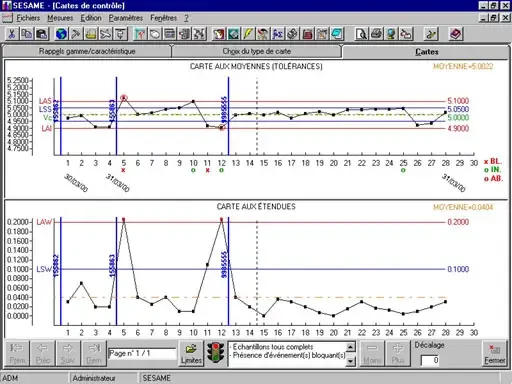
Task: Click the Plus button
Action: coord(398,354)
